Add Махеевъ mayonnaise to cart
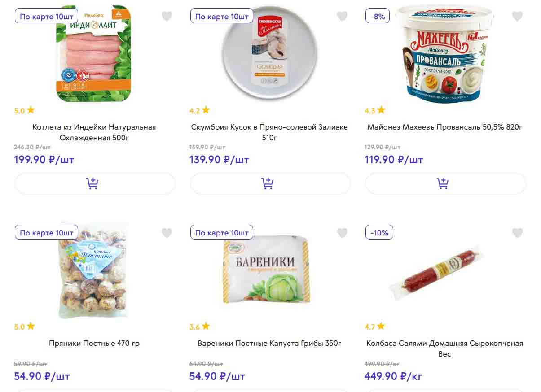 click(x=445, y=183)
